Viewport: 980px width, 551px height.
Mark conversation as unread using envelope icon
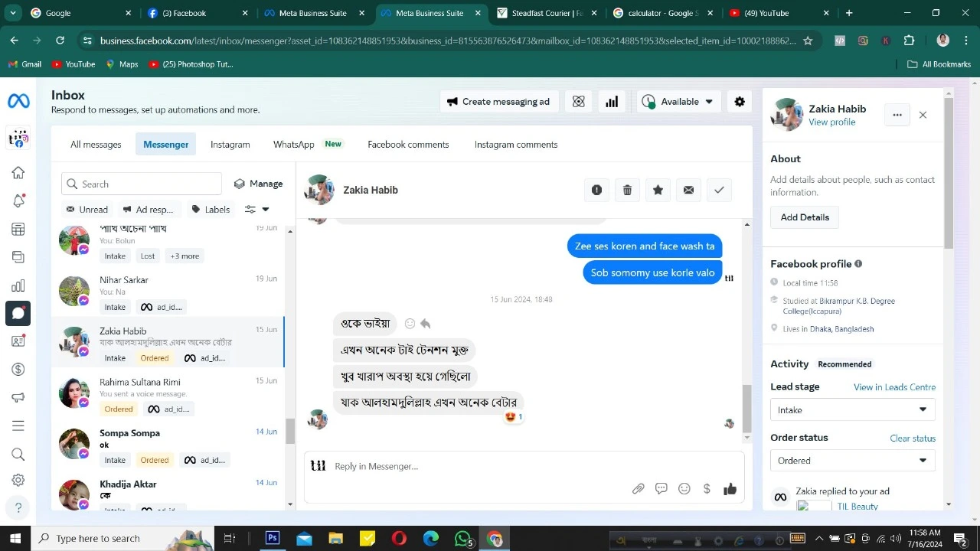[x=688, y=190]
